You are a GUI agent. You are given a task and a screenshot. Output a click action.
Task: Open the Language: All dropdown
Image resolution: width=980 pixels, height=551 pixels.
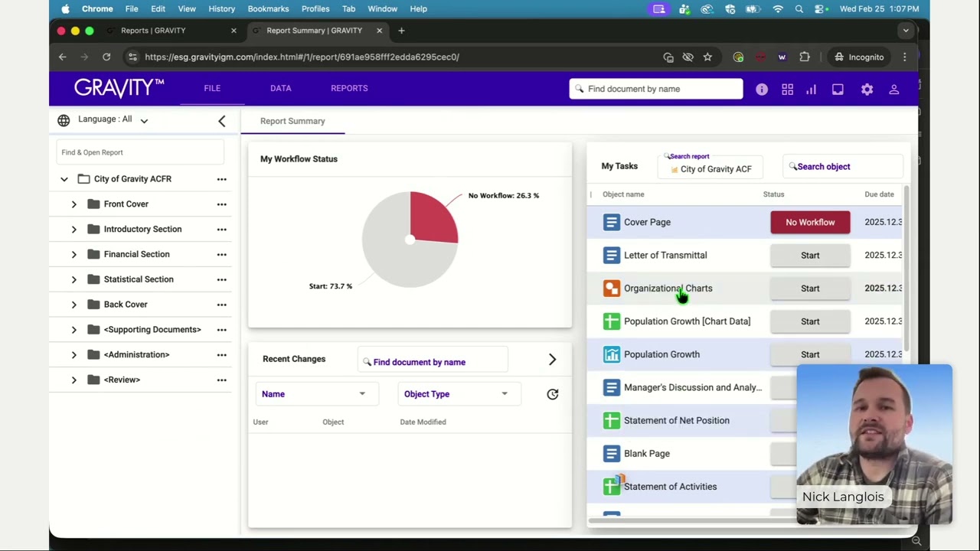pos(113,119)
